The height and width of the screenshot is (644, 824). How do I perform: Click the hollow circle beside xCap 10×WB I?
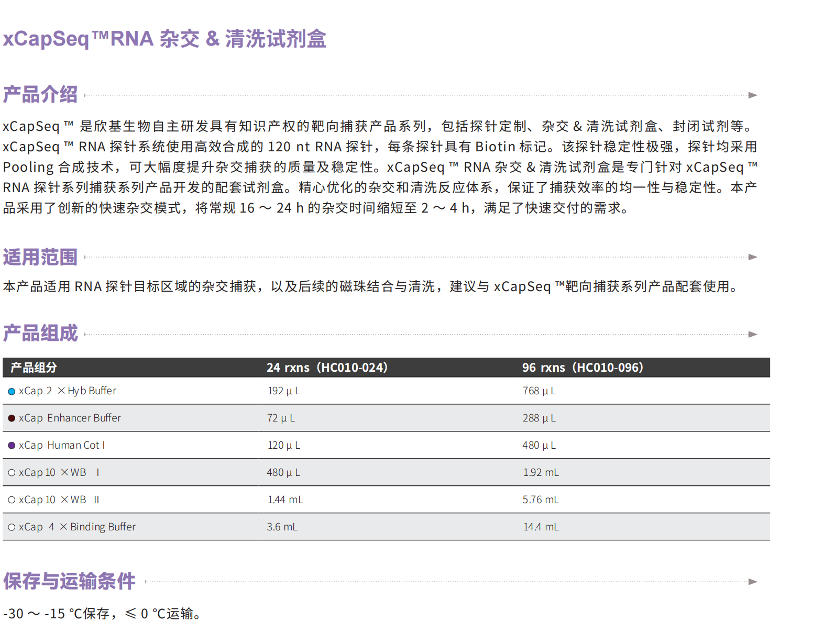(x=12, y=473)
